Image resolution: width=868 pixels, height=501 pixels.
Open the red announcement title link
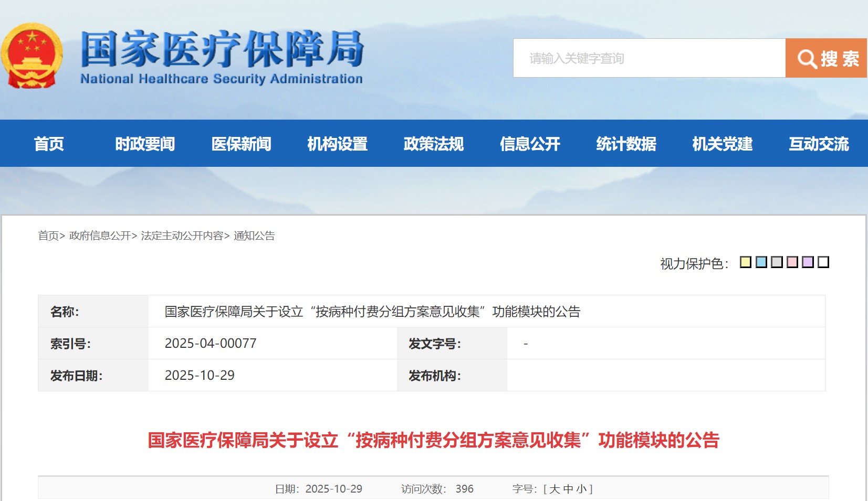[434, 441]
